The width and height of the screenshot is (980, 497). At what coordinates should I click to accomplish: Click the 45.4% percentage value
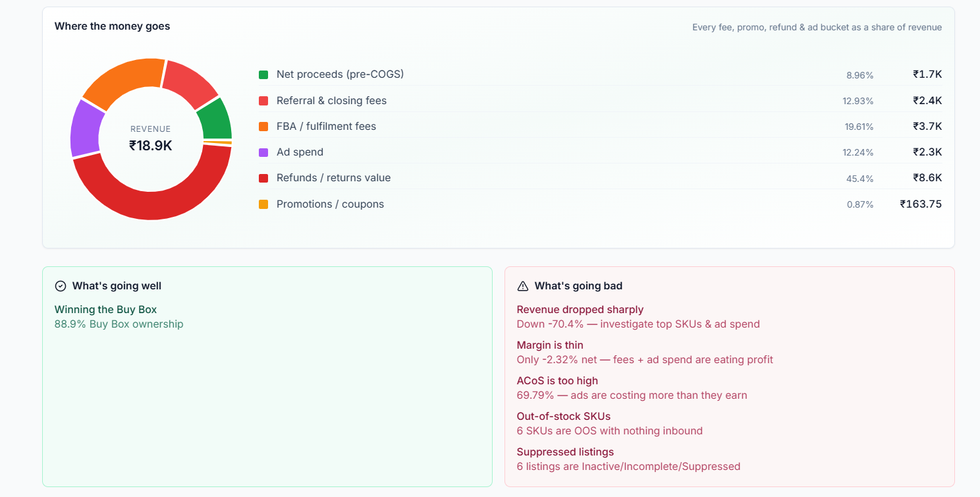pos(860,179)
